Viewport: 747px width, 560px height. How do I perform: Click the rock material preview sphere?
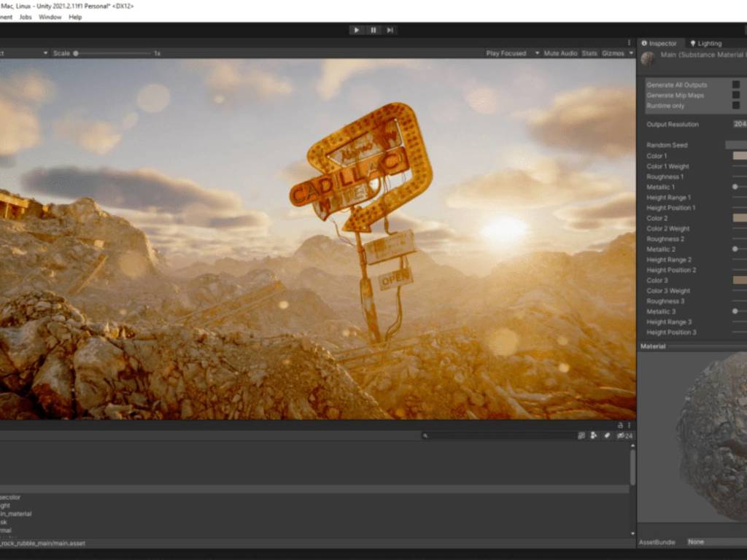pos(712,437)
